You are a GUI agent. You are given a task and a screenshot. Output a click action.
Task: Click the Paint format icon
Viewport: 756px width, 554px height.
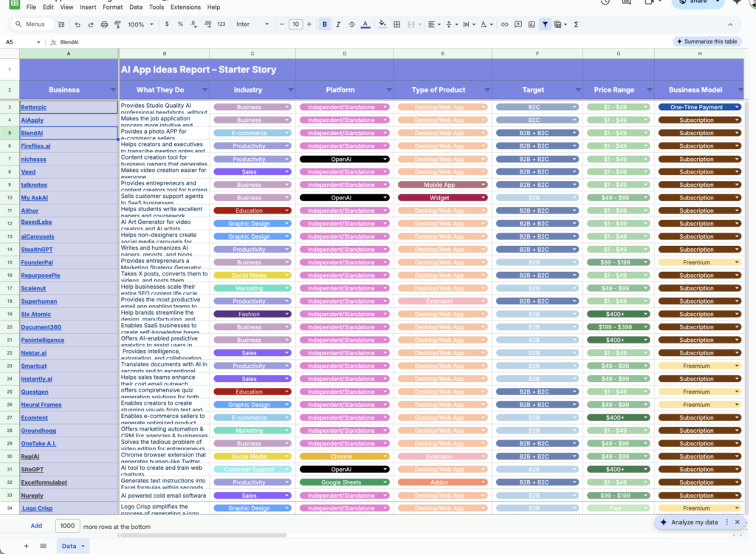coord(117,24)
